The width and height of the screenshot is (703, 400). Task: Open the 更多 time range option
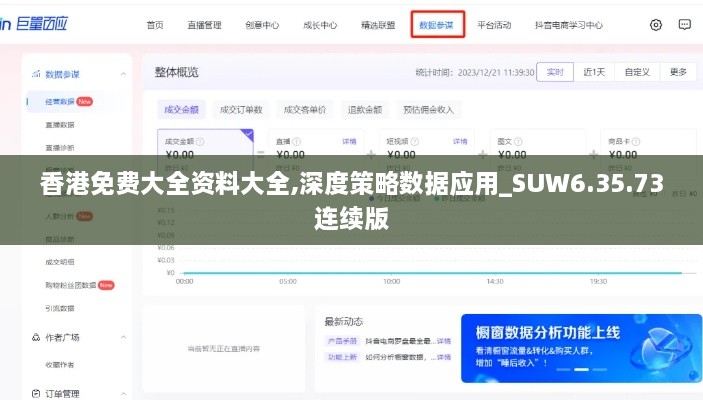click(678, 72)
